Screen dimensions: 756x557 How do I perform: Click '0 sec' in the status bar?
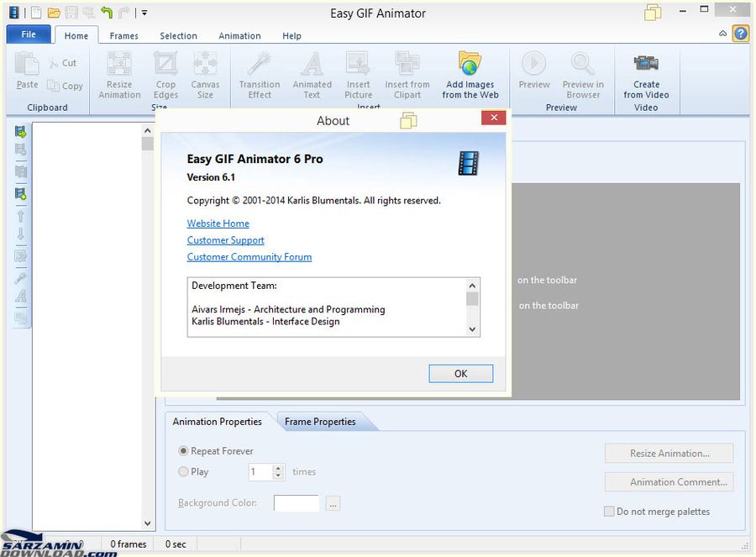[176, 544]
